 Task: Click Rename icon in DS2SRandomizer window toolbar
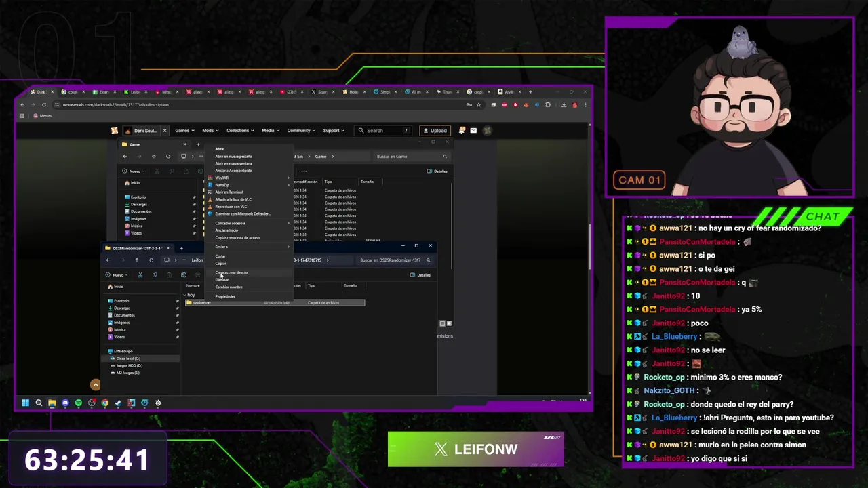(x=184, y=274)
